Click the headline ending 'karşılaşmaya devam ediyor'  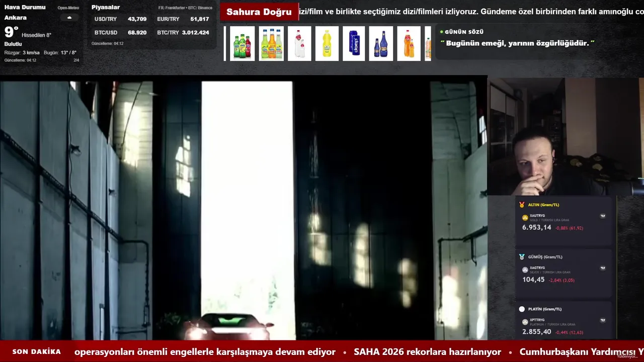click(205, 352)
